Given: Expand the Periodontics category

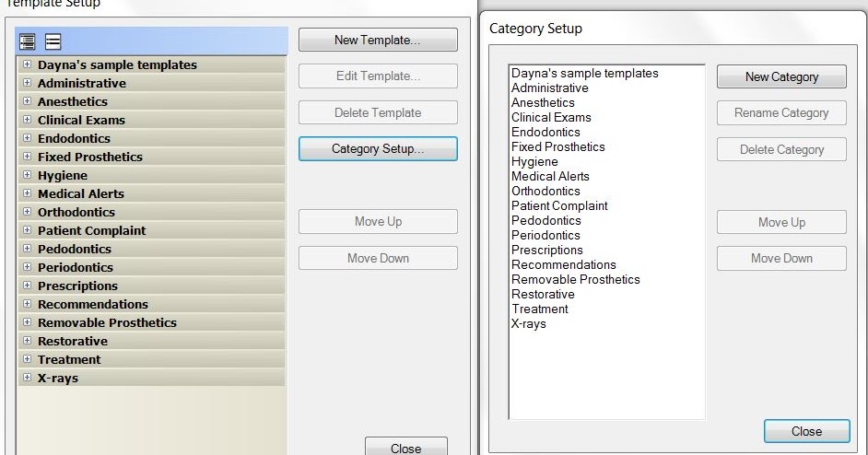Looking at the screenshot, I should coord(27,267).
